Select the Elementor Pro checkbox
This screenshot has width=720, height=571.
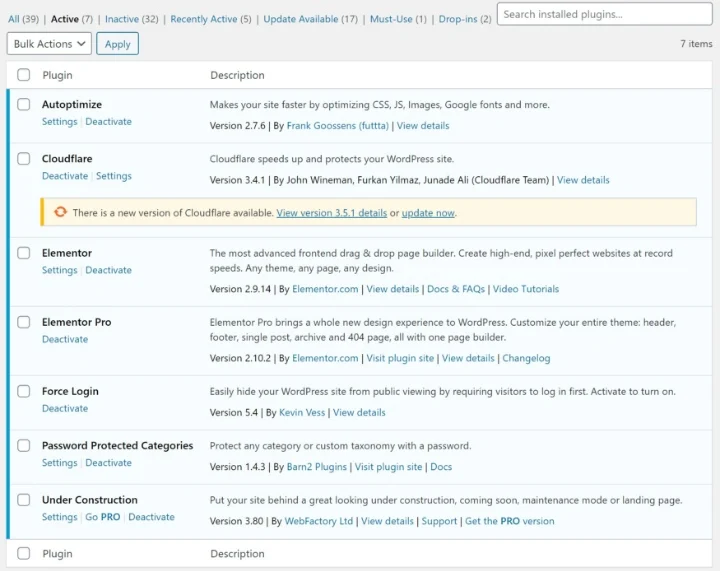24,323
